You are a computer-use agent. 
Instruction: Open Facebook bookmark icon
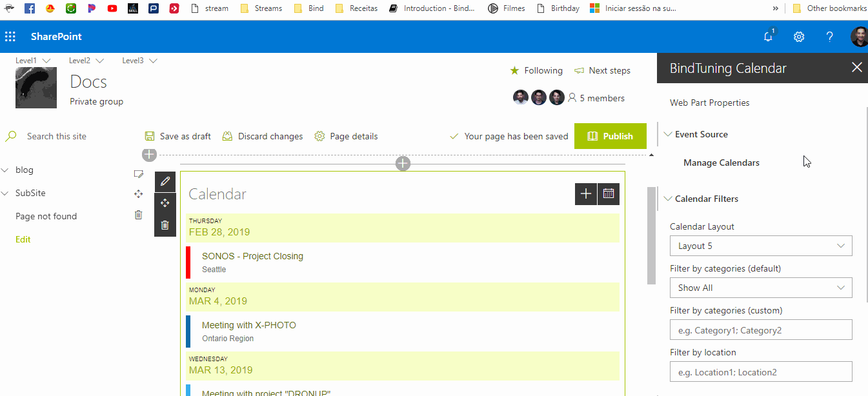click(29, 8)
